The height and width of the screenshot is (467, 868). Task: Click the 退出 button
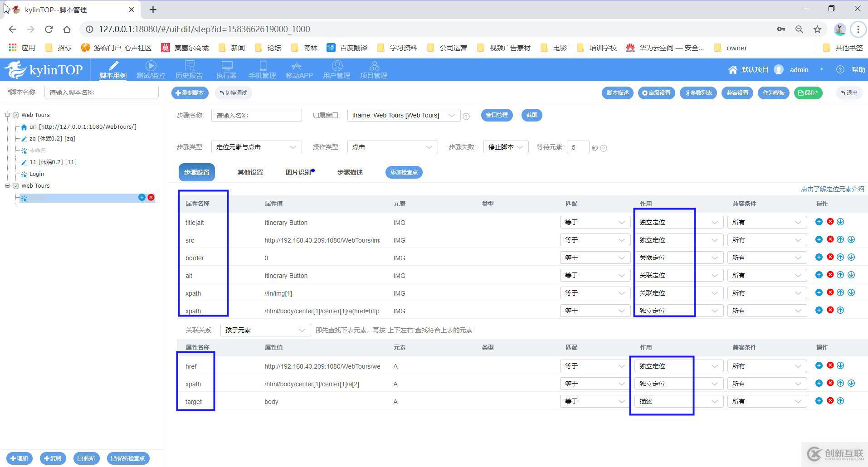[x=849, y=93]
